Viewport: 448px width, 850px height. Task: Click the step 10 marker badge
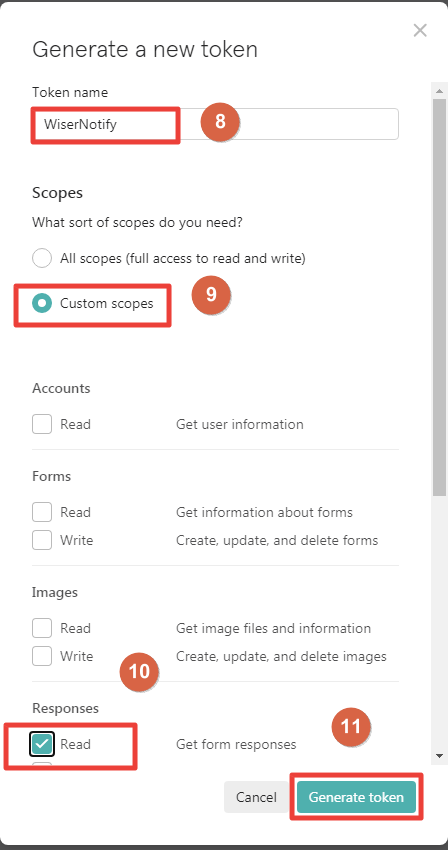pos(139,672)
